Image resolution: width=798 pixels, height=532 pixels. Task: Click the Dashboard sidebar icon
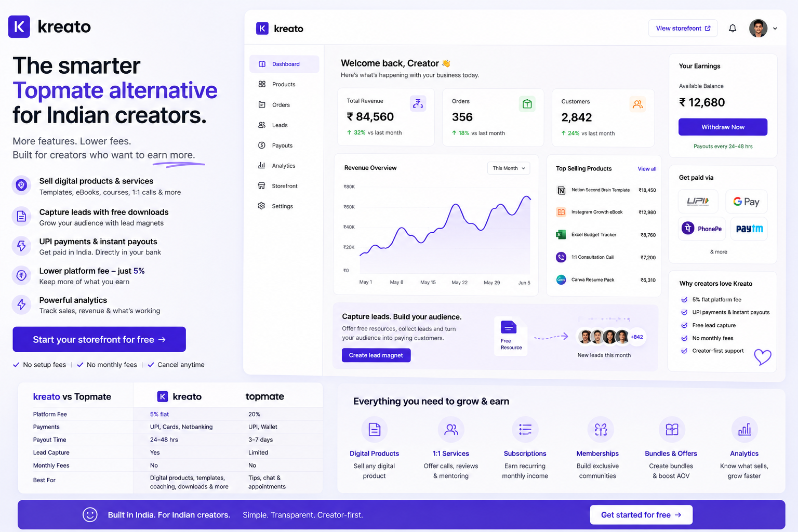262,64
